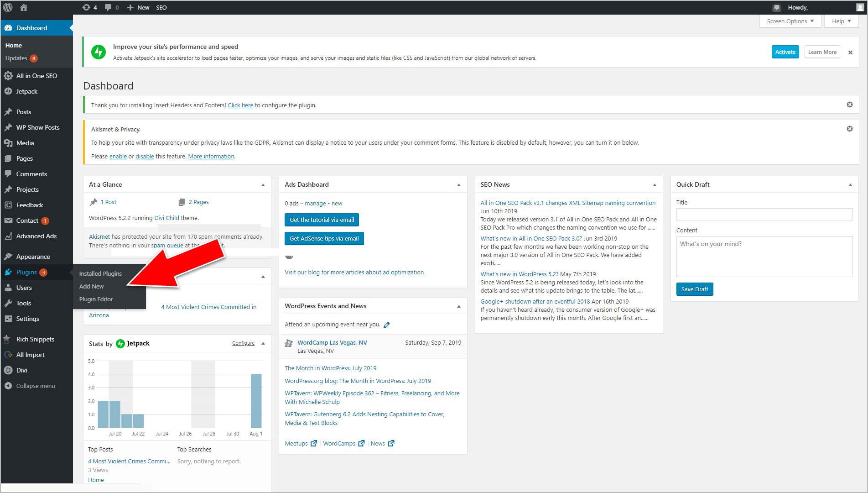Screen dimensions: 868x493
Task: Click the Save Draft button
Action: coord(694,289)
